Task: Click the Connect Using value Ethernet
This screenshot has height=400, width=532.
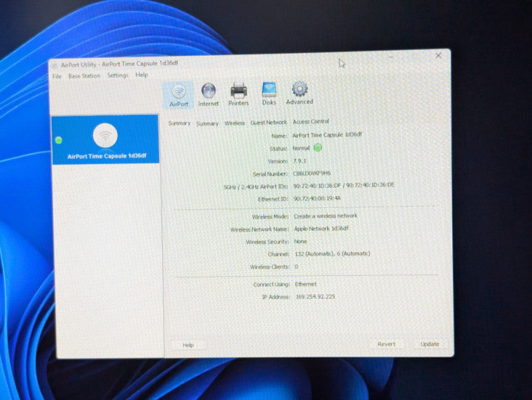Action: [306, 284]
